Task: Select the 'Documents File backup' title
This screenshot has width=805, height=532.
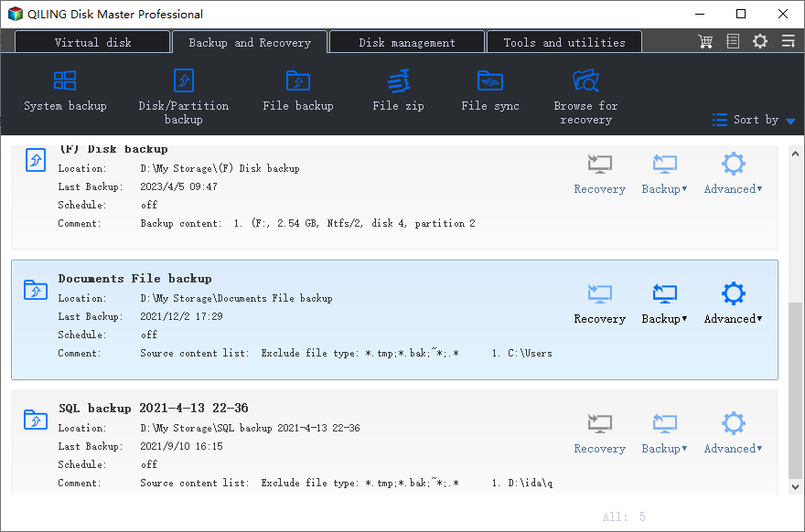Action: [x=135, y=279]
